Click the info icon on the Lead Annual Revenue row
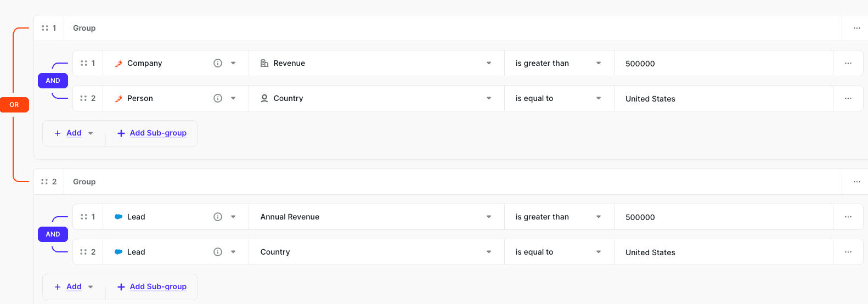This screenshot has width=868, height=304. click(x=218, y=217)
